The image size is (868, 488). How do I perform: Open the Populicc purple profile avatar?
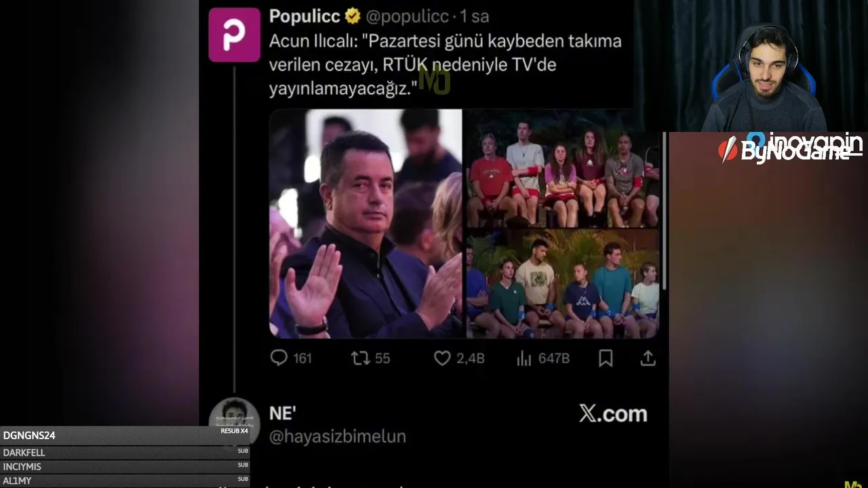click(x=234, y=35)
